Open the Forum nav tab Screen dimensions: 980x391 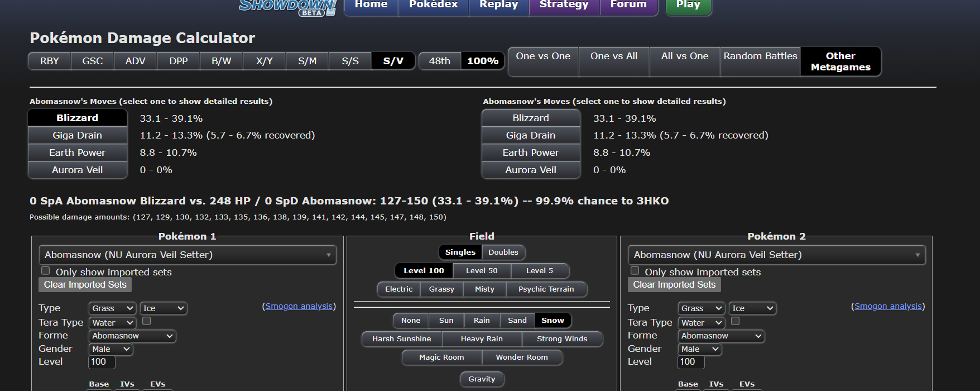[x=628, y=6]
